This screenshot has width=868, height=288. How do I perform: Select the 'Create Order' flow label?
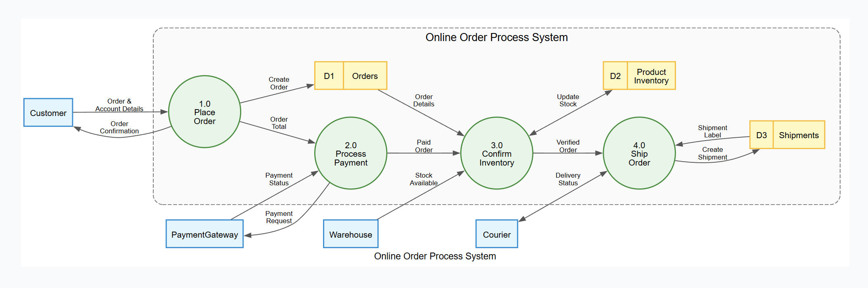[x=279, y=83]
